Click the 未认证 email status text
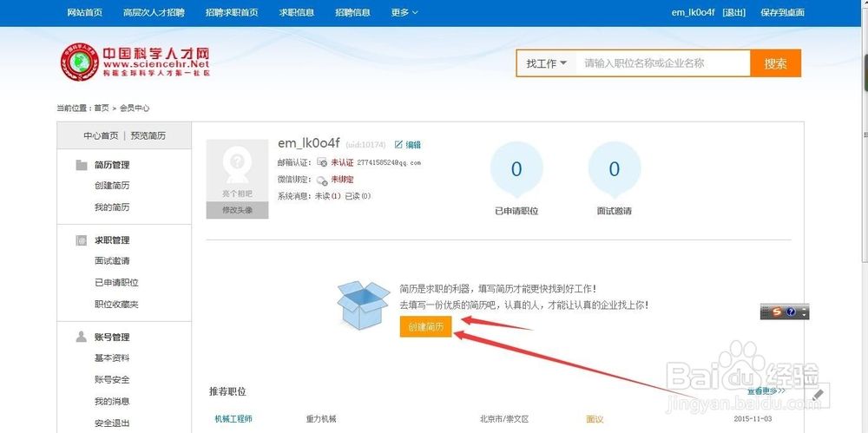 (x=342, y=163)
